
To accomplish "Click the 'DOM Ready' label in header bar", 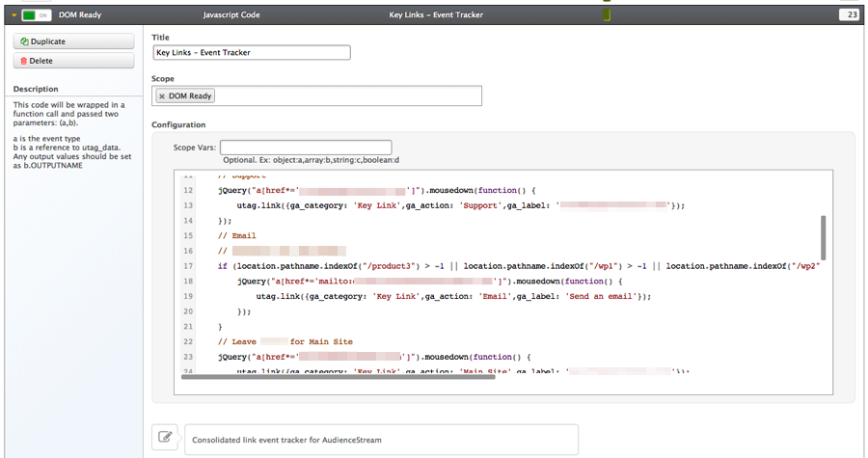I will [80, 15].
